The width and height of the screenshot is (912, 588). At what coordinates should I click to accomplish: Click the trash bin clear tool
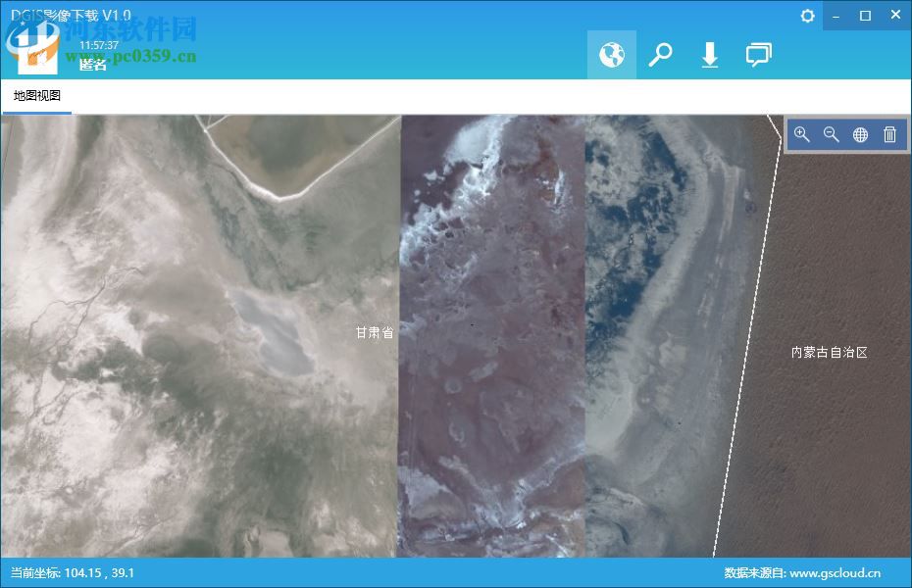[x=889, y=135]
